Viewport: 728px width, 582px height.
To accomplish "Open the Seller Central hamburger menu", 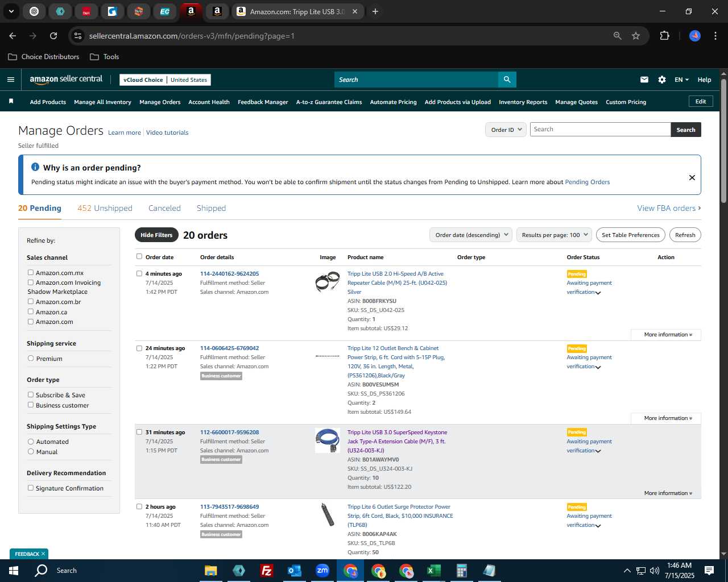I will [11, 80].
